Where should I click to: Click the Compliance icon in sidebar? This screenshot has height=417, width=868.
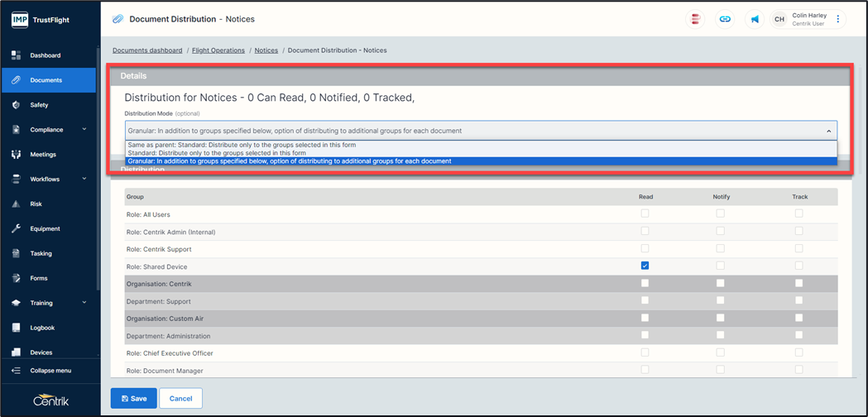(16, 130)
